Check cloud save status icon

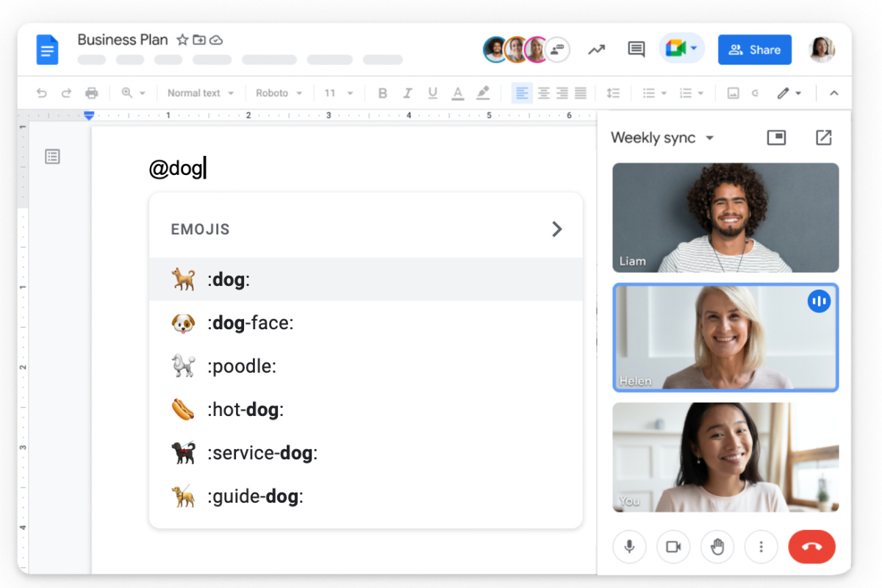coord(216,40)
